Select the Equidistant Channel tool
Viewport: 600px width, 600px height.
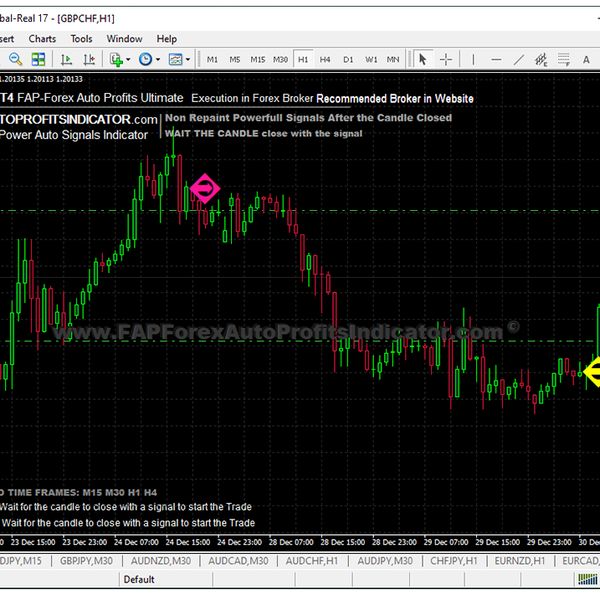[x=541, y=59]
